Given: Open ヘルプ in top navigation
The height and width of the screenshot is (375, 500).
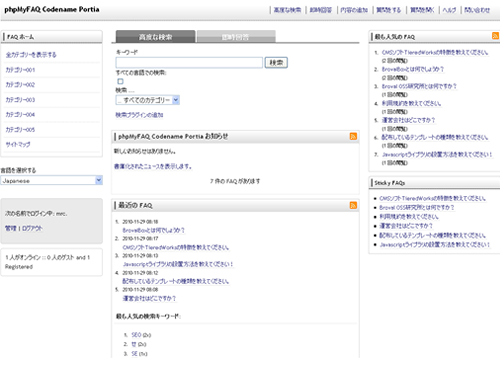Looking at the screenshot, I should (449, 10).
